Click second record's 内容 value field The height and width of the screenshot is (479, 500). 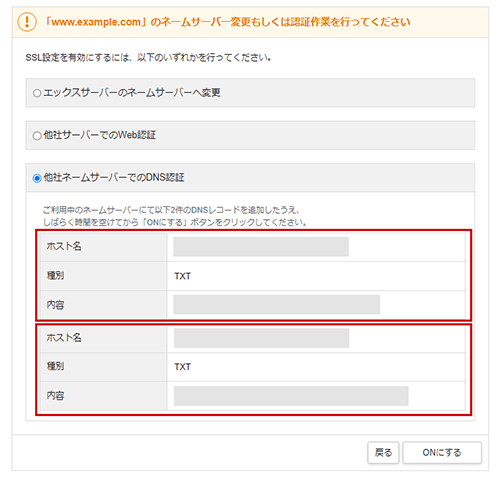click(291, 396)
